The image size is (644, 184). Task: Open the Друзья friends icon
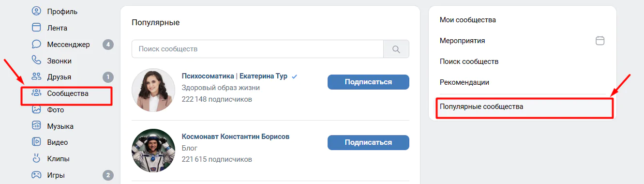[36, 77]
